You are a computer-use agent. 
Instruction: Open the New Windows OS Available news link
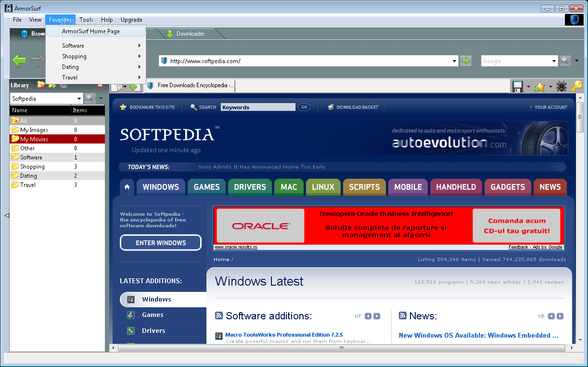(478, 335)
